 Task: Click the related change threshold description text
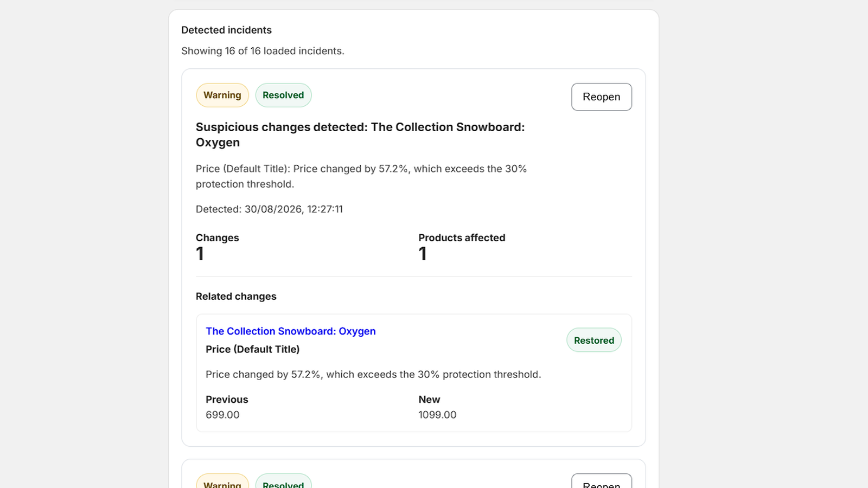(x=373, y=375)
